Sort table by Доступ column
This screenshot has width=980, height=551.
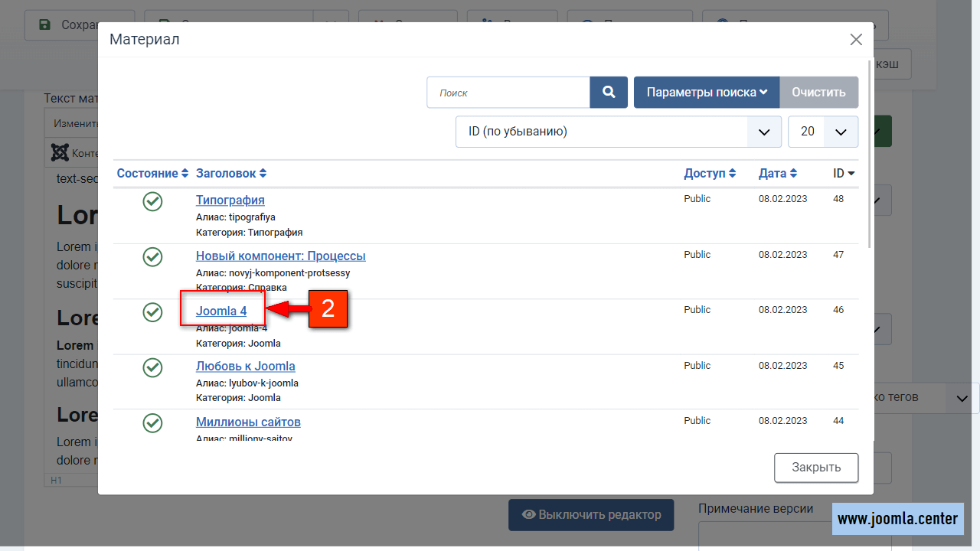710,174
